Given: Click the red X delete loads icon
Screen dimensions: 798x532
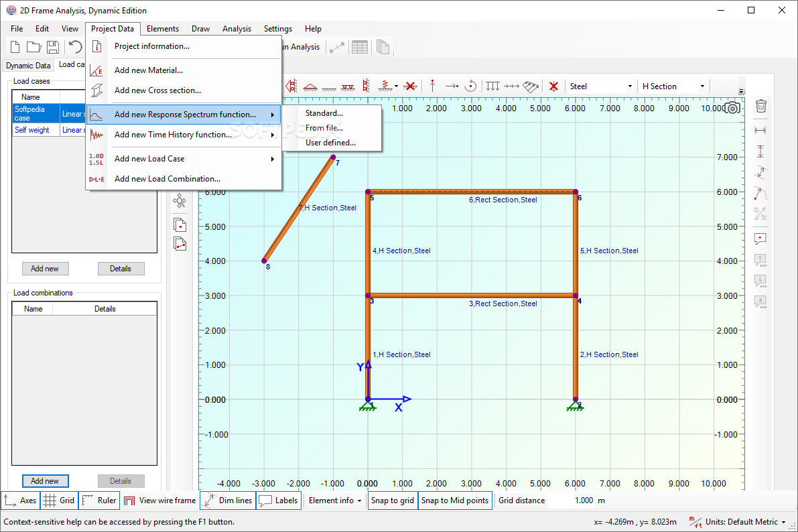Looking at the screenshot, I should [x=553, y=86].
